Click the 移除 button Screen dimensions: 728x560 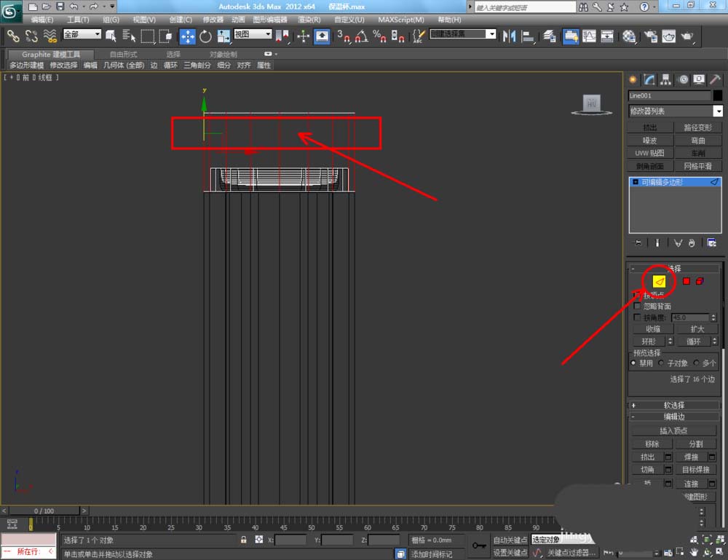coord(652,444)
